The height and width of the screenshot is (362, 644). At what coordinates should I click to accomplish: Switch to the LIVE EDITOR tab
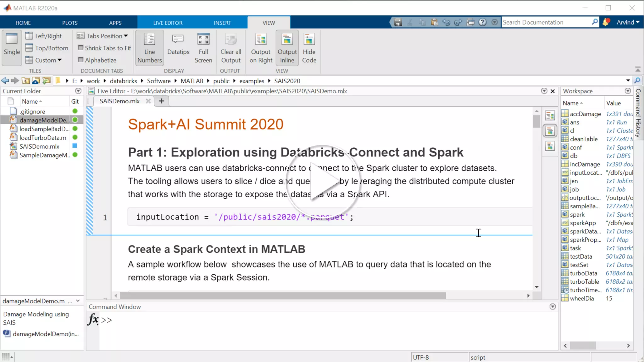(168, 23)
